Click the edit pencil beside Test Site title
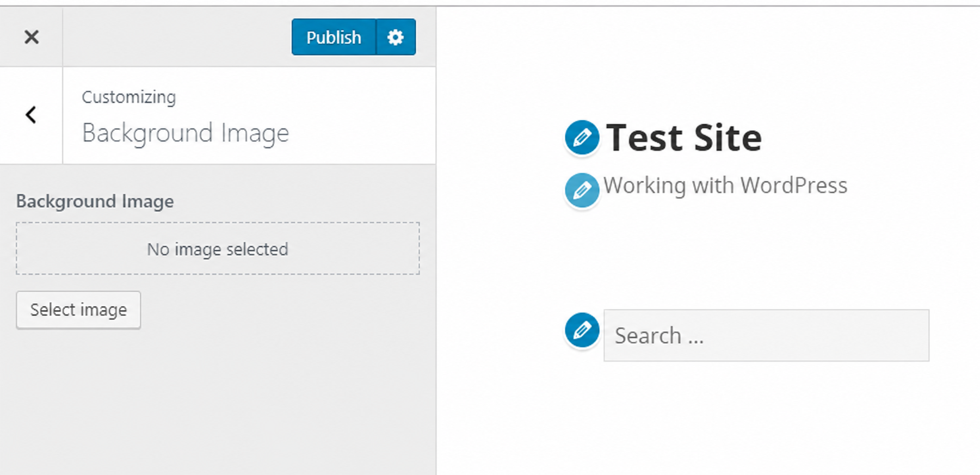 582,137
